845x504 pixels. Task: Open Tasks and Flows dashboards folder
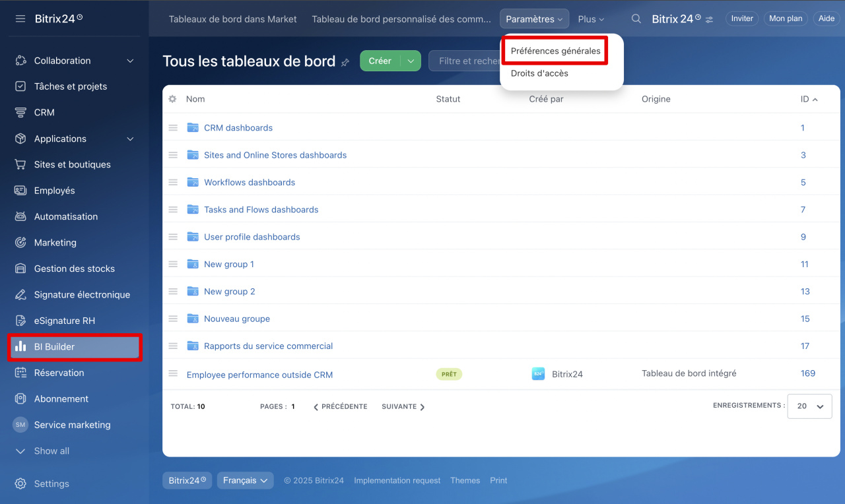261,210
